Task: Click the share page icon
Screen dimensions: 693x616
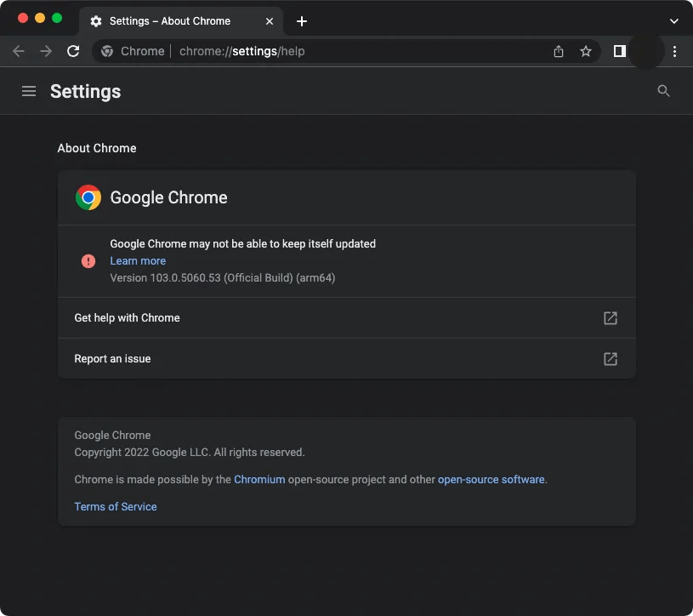Action: 559,51
